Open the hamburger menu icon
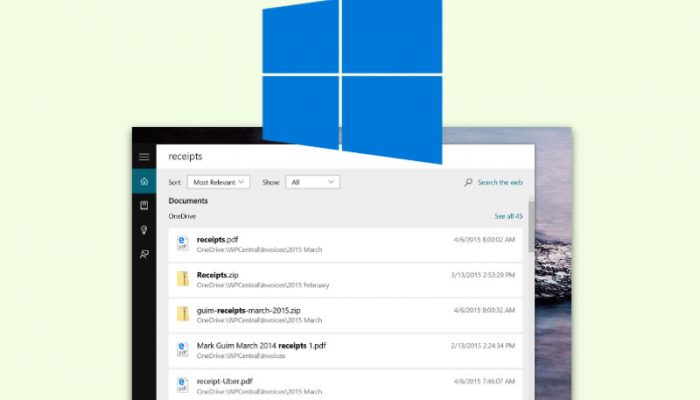The height and width of the screenshot is (400, 700). (x=144, y=157)
